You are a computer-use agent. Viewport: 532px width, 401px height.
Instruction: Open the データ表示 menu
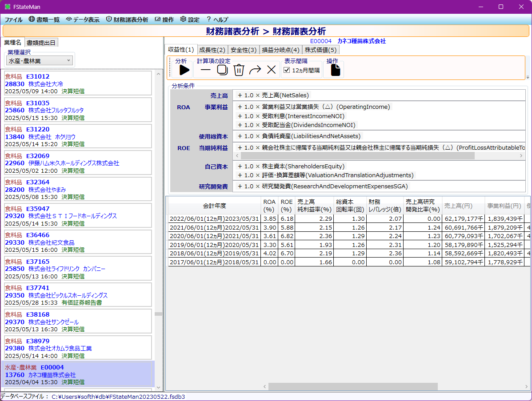pyautogui.click(x=83, y=20)
